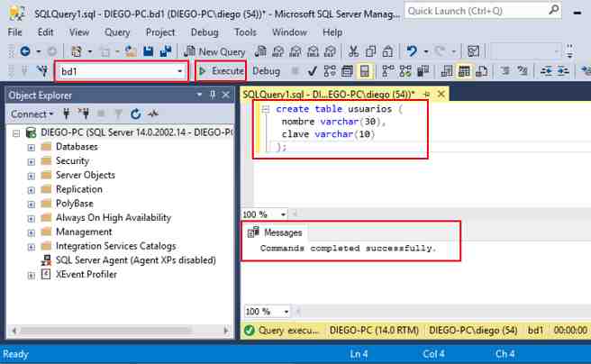The height and width of the screenshot is (364, 591).
Task: Open the bd1 available databases dropdown
Action: coord(180,71)
